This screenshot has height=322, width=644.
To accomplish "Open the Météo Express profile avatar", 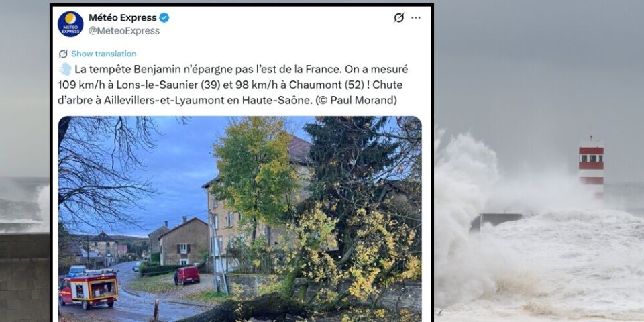I will click(70, 24).
